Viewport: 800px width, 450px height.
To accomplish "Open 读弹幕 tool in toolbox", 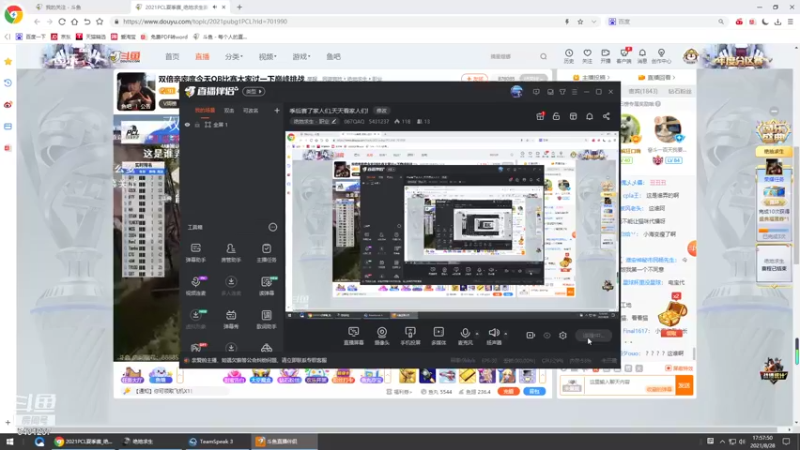I will pyautogui.click(x=266, y=286).
